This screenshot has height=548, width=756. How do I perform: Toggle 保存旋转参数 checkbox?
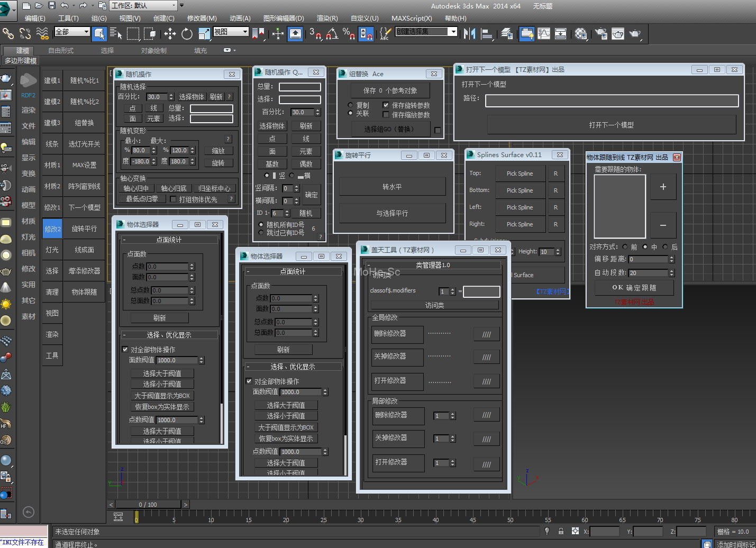point(386,105)
